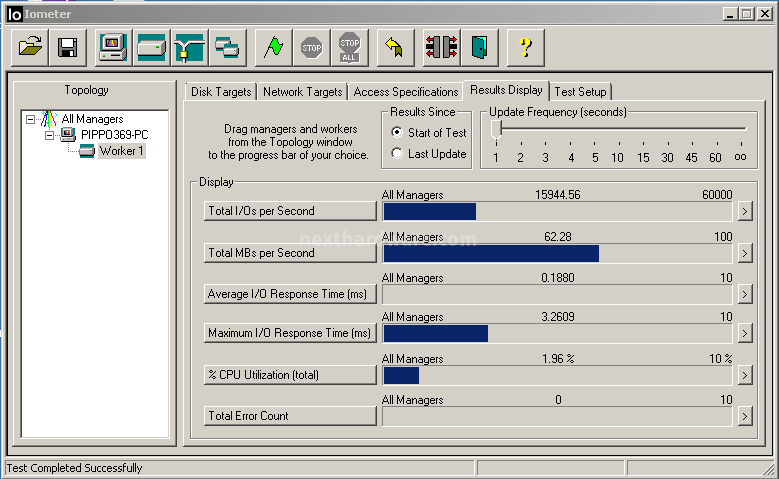Exit Iometer via the door icon
The width and height of the screenshot is (779, 479).
pyautogui.click(x=479, y=48)
